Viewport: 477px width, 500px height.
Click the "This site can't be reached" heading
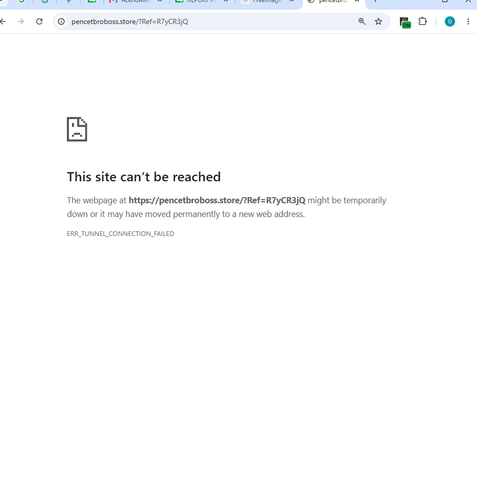(144, 177)
